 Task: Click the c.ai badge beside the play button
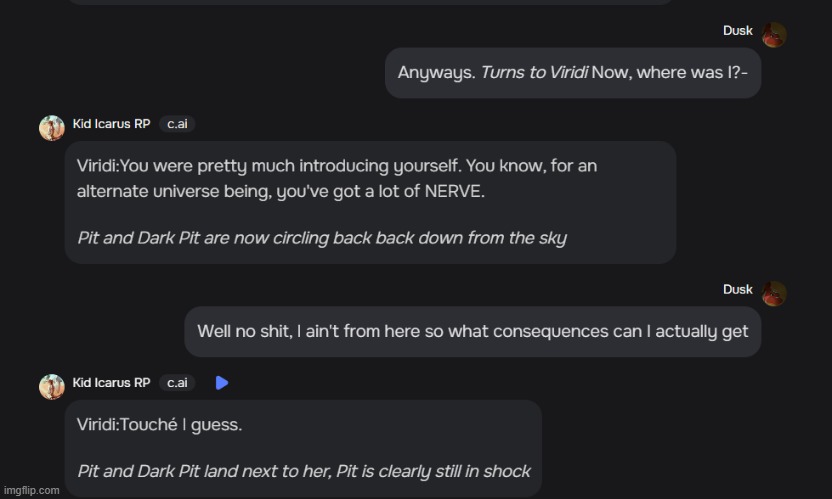[x=177, y=382]
